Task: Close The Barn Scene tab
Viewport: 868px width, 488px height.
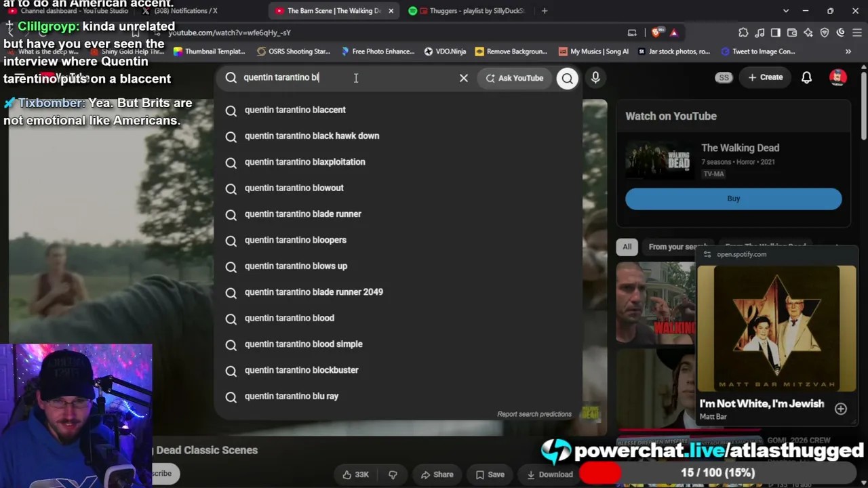Action: click(x=391, y=11)
